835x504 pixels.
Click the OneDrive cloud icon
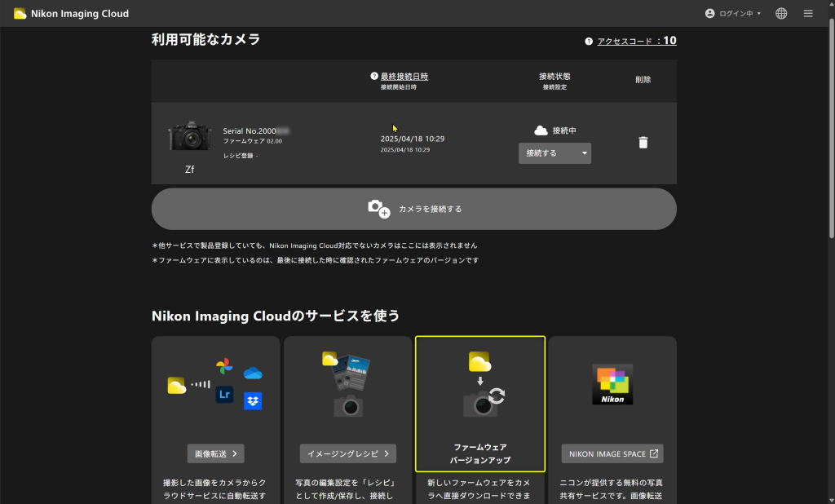253,373
